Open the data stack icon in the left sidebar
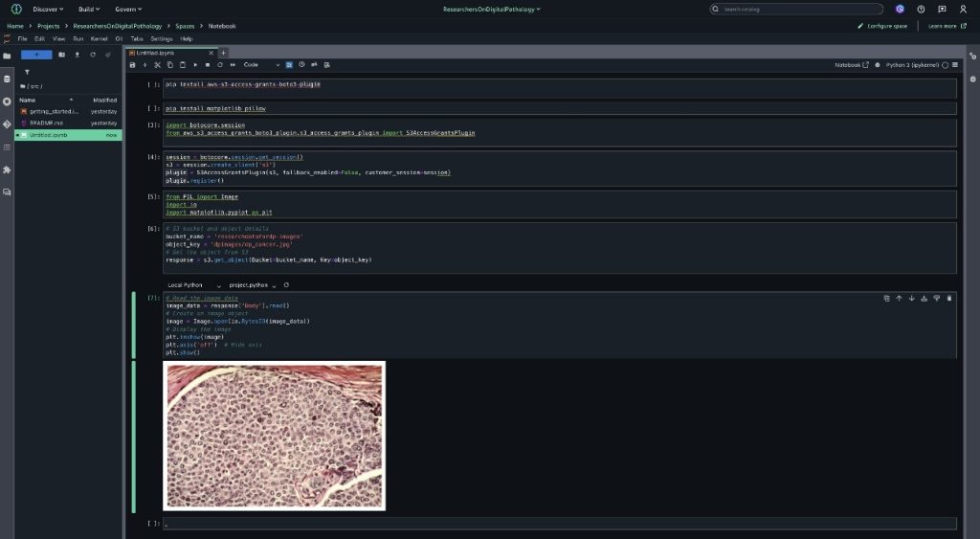This screenshot has height=539, width=980. [7, 79]
